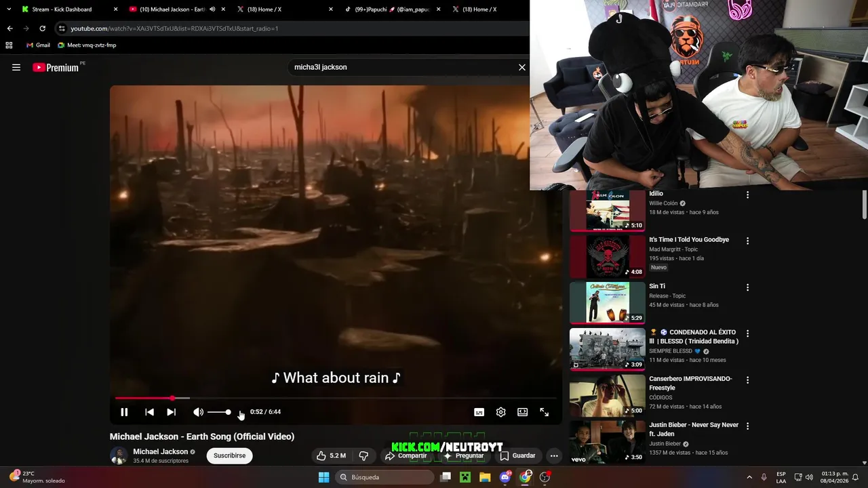
Task: Open the Windows Start menu
Action: click(x=323, y=477)
